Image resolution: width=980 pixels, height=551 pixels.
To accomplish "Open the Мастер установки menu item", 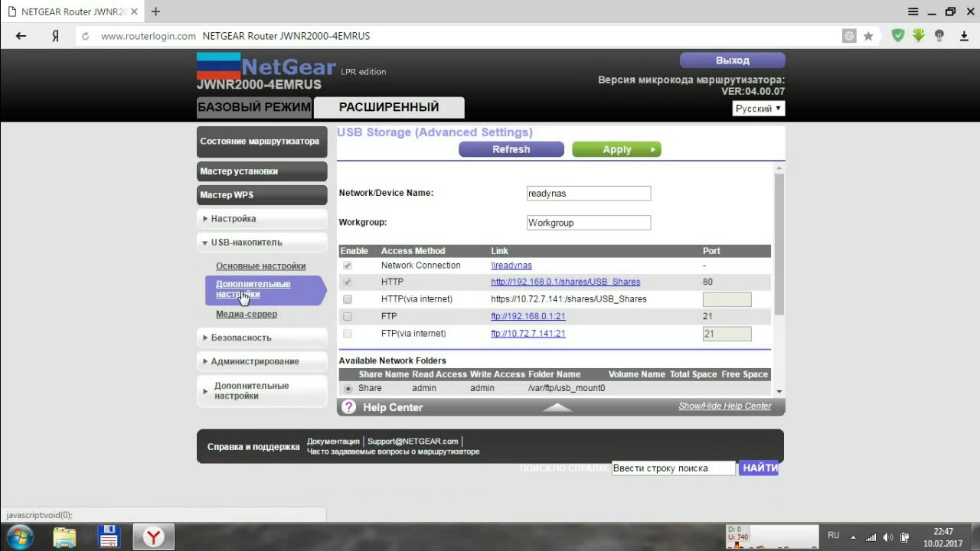I will (262, 171).
